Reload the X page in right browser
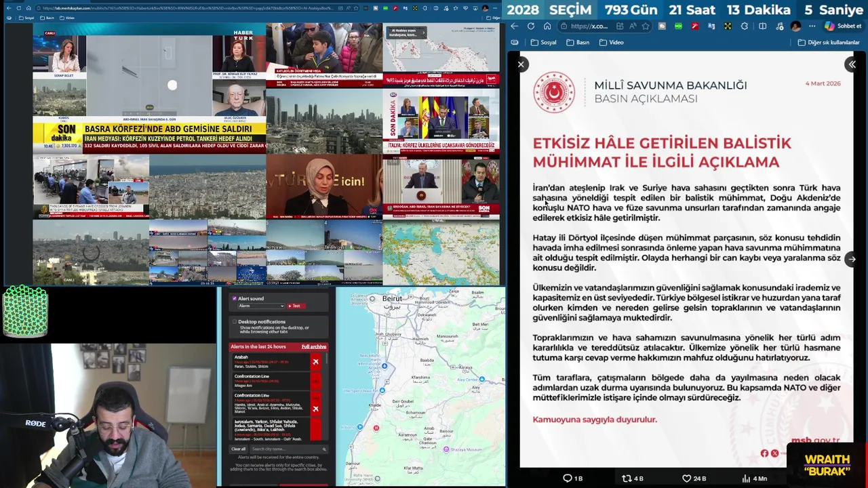This screenshot has width=868, height=488. click(x=530, y=26)
